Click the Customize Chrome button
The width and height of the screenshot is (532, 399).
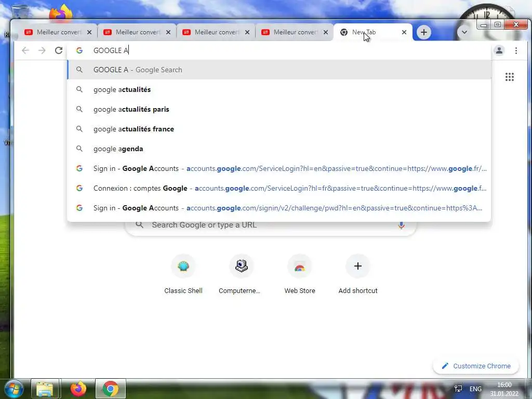(x=476, y=366)
